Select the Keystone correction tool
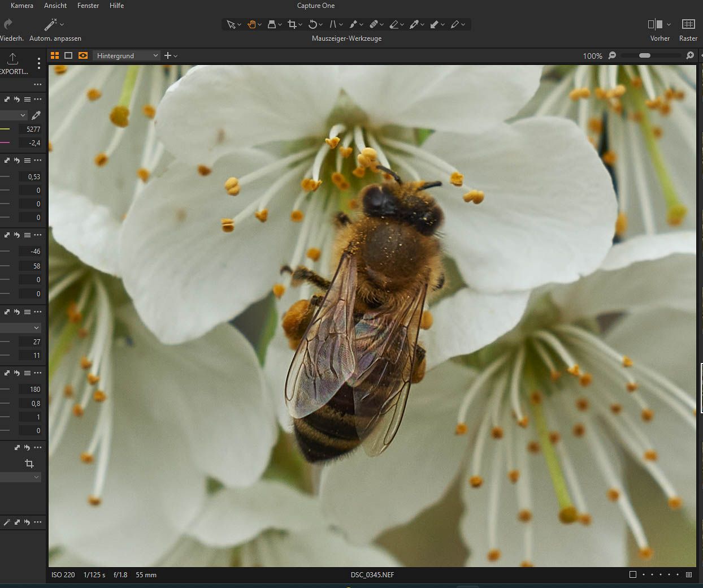 [333, 24]
